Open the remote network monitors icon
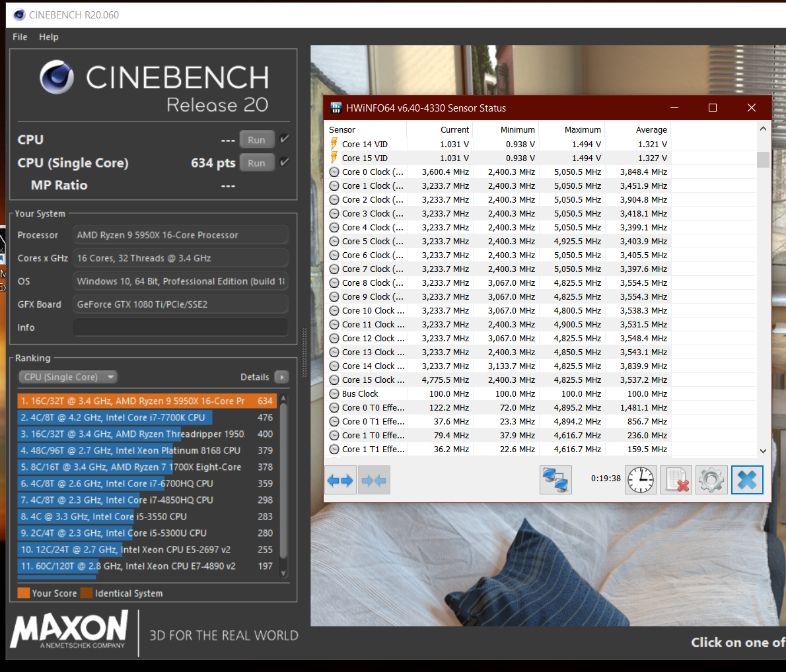The image size is (786, 672). [555, 480]
